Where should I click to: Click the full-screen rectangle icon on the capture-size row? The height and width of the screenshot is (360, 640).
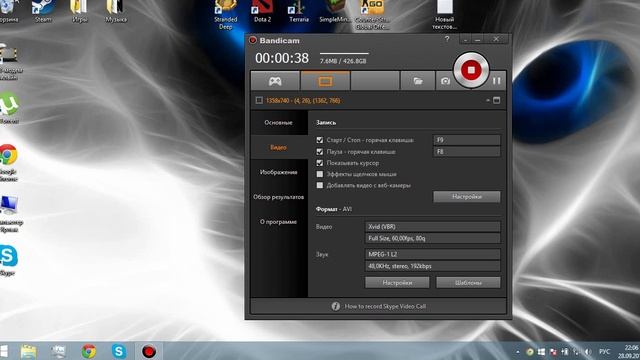pos(496,100)
